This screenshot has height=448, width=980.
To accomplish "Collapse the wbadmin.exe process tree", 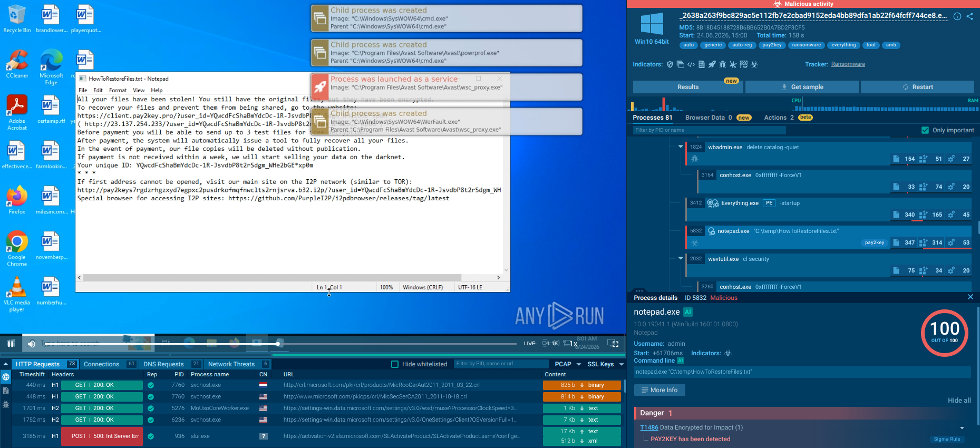I will (681, 147).
